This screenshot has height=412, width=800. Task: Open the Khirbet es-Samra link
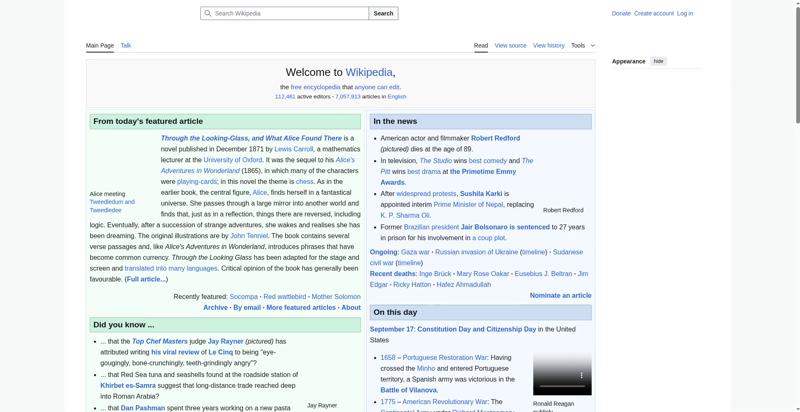point(128,385)
